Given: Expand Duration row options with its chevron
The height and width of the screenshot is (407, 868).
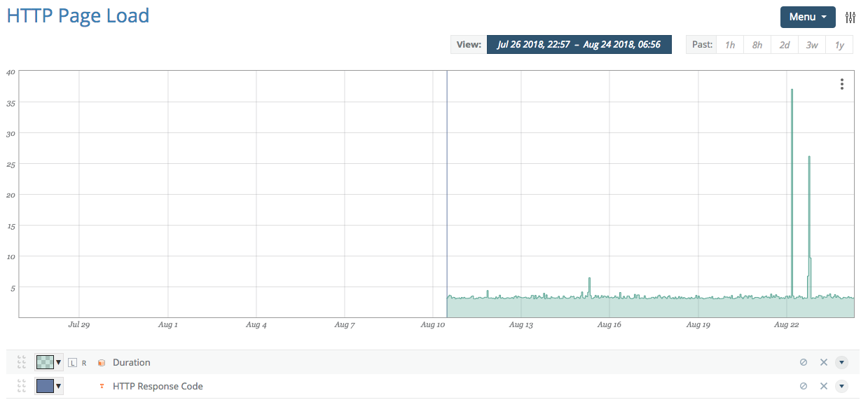Looking at the screenshot, I should (x=842, y=362).
